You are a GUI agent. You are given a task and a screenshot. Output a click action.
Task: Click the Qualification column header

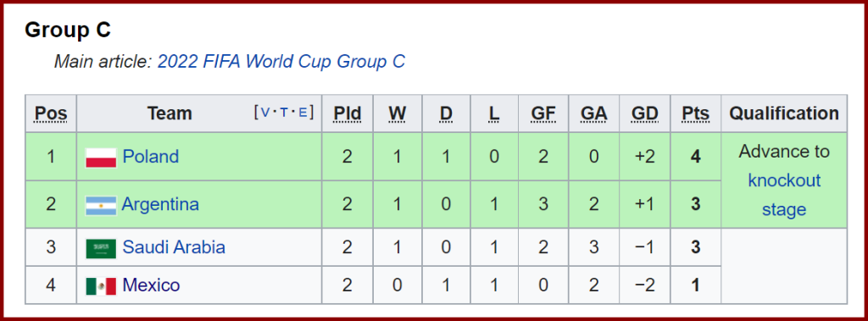point(784,113)
